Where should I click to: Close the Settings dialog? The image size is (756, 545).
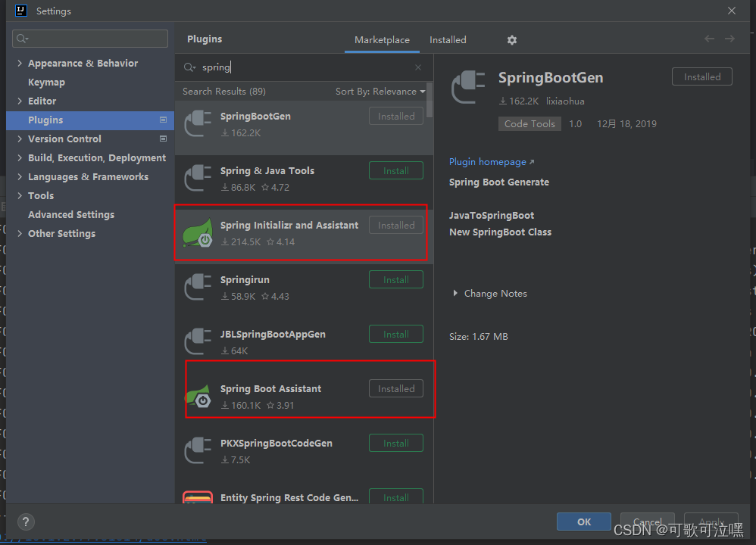click(732, 11)
